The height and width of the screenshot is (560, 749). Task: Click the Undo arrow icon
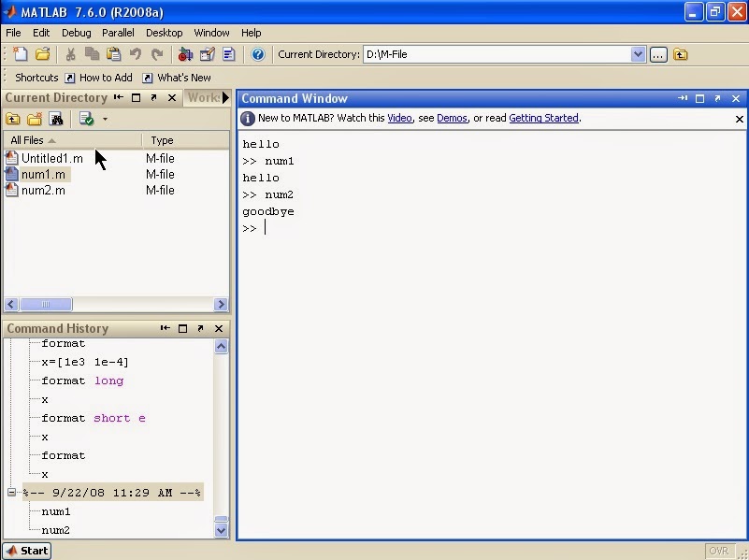coord(136,54)
